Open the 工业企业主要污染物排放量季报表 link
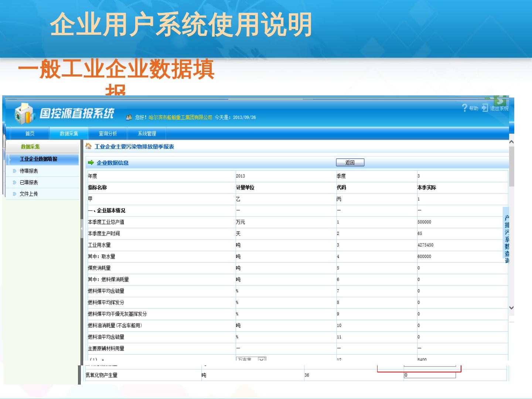532x399 pixels. pyautogui.click(x=134, y=147)
